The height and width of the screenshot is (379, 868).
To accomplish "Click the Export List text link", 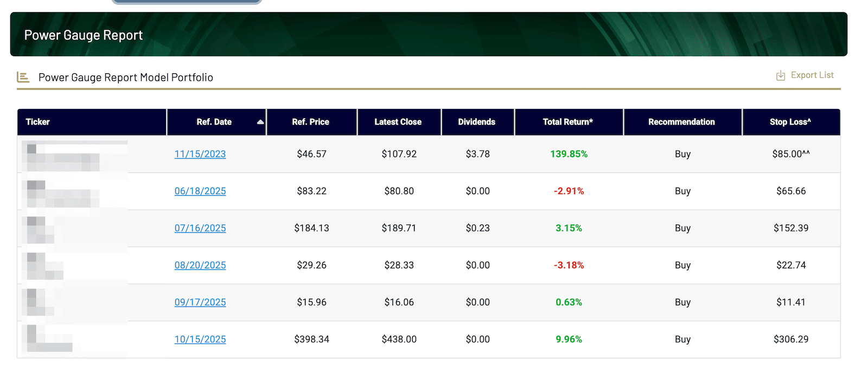I will tap(812, 75).
